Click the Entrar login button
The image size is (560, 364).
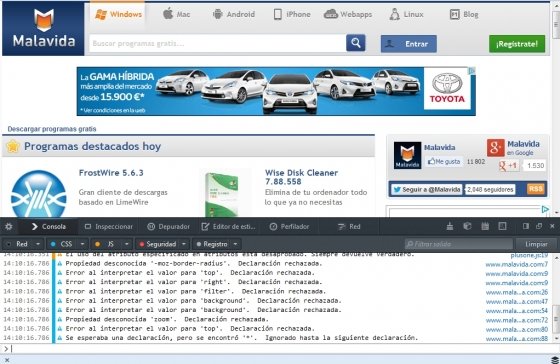click(409, 44)
